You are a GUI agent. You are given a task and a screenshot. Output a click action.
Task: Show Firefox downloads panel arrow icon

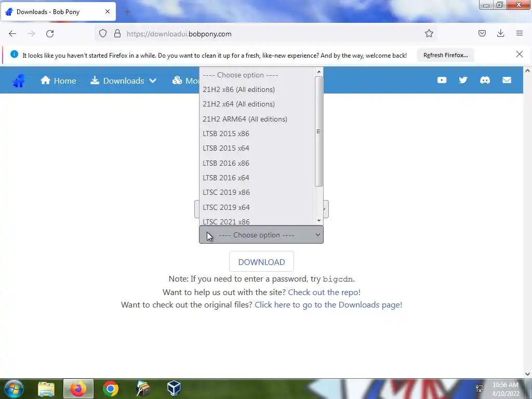click(x=500, y=33)
